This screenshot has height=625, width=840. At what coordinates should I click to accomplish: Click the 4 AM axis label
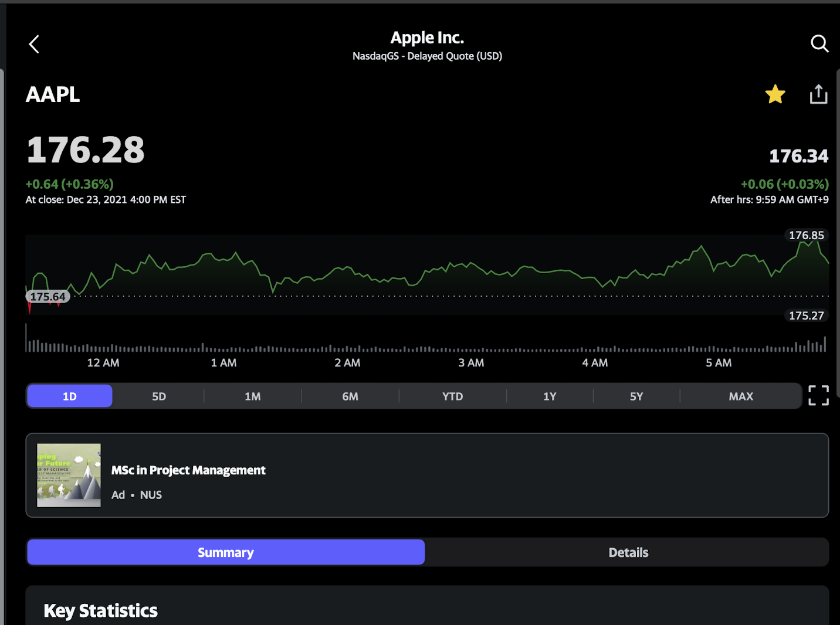pos(595,363)
